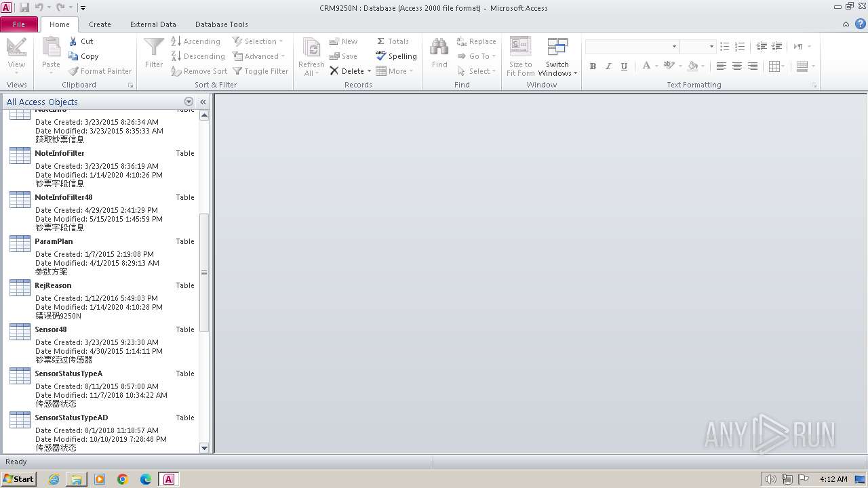Click the bullets list icon

pyautogui.click(x=724, y=46)
